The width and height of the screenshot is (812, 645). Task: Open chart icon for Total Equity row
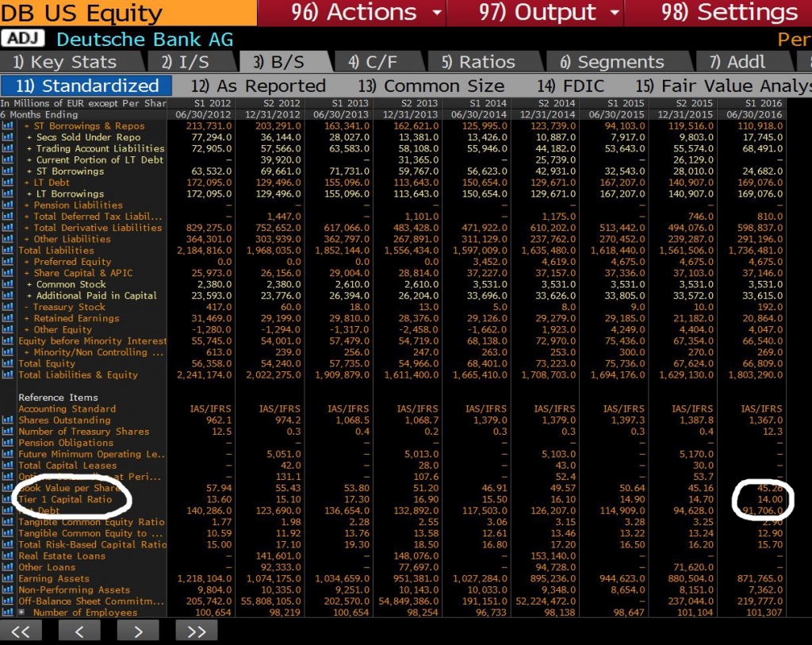click(8, 363)
